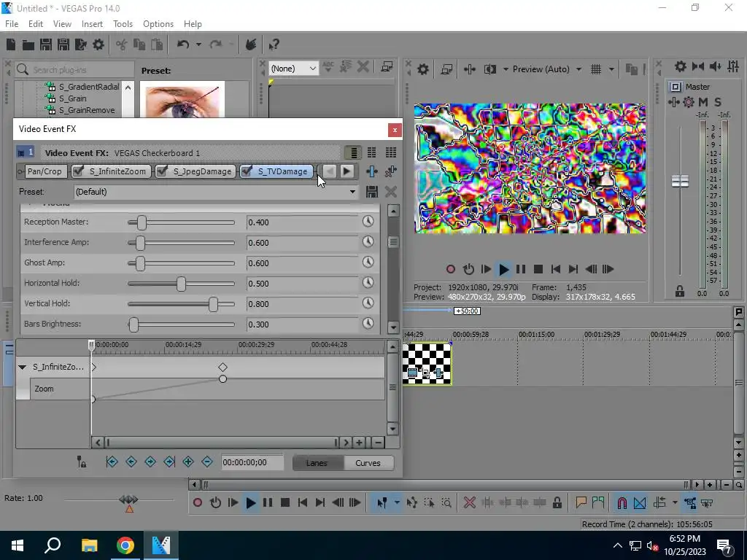Collapse the S_InfiniteZoom keyframe lane
747x560 pixels.
click(22, 367)
